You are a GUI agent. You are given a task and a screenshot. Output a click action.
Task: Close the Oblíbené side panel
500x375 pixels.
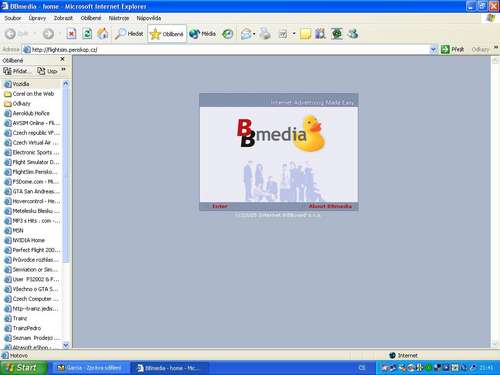point(62,59)
